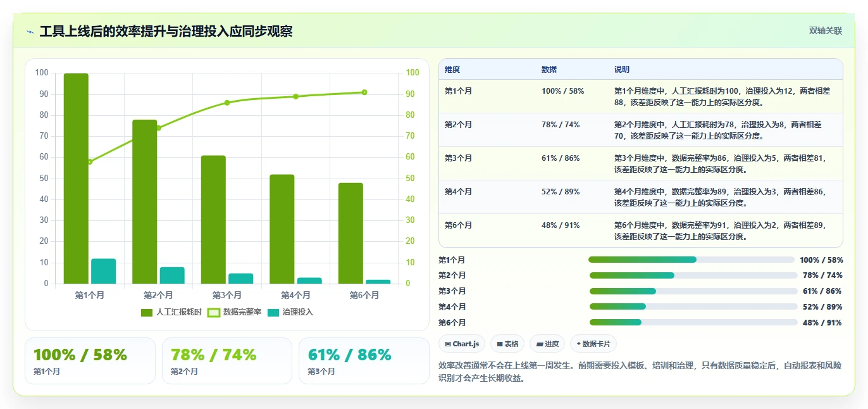Click the lightning icon beside the dashboard title
The image size is (868, 409).
[x=30, y=32]
